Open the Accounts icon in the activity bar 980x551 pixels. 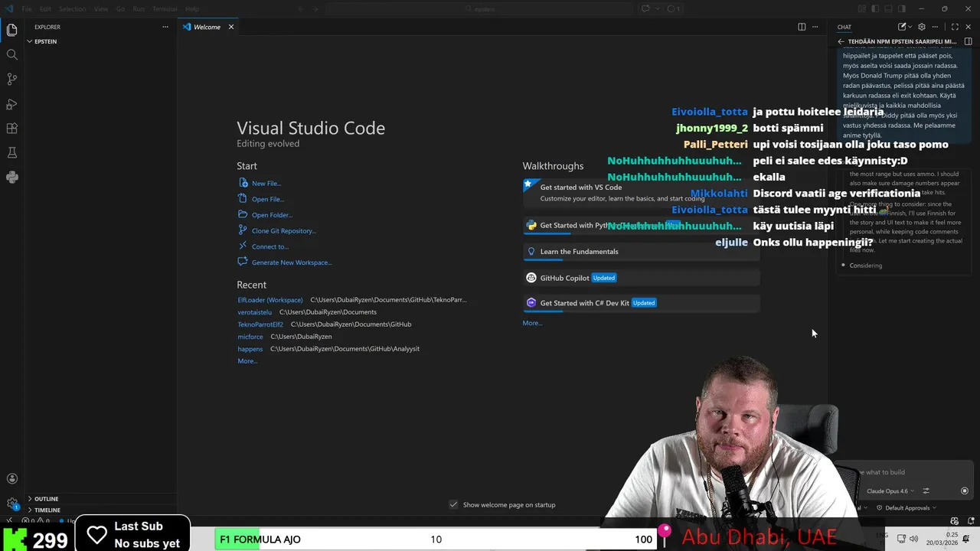pyautogui.click(x=12, y=479)
